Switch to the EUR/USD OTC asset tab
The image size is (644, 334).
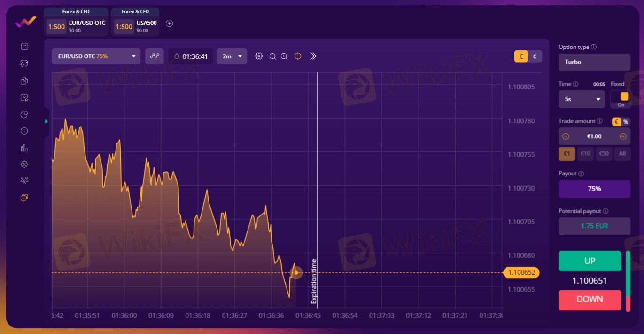(76, 22)
